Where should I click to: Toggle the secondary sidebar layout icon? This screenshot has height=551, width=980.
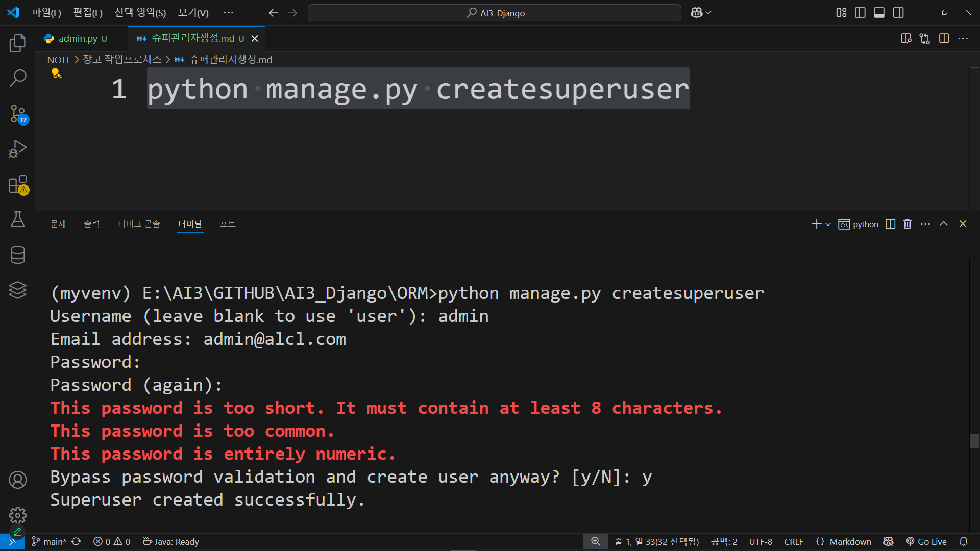(x=898, y=13)
